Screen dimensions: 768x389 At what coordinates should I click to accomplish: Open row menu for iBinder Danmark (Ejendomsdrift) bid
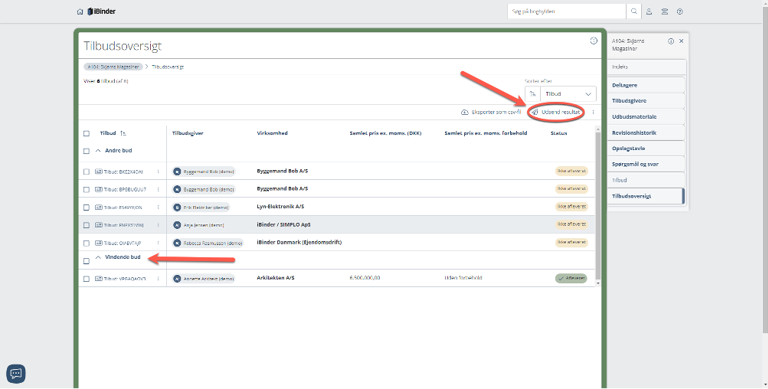158,243
